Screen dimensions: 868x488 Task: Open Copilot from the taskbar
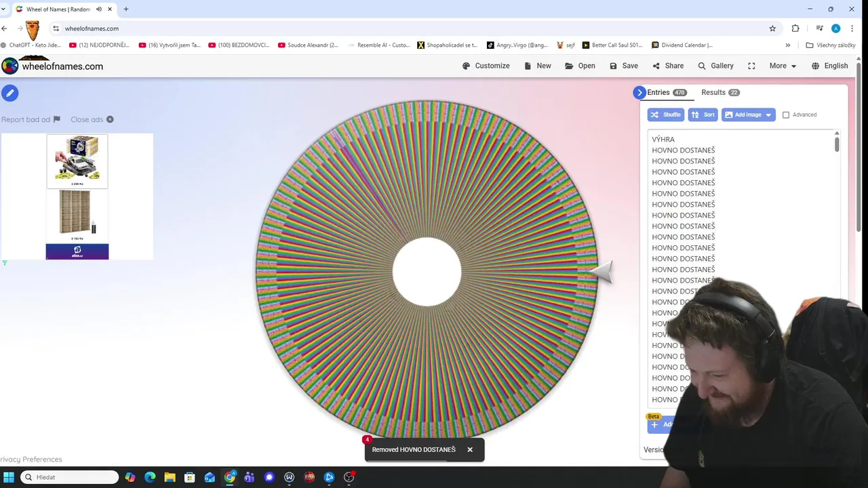coord(130,477)
